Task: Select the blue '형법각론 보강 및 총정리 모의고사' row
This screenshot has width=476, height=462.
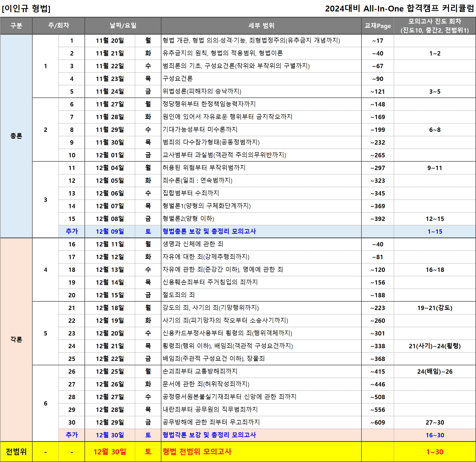Action: 209,435
